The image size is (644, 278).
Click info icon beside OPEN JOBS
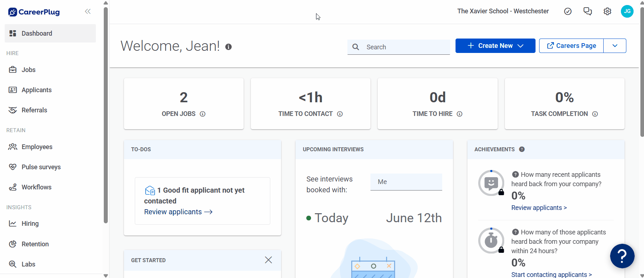203,114
